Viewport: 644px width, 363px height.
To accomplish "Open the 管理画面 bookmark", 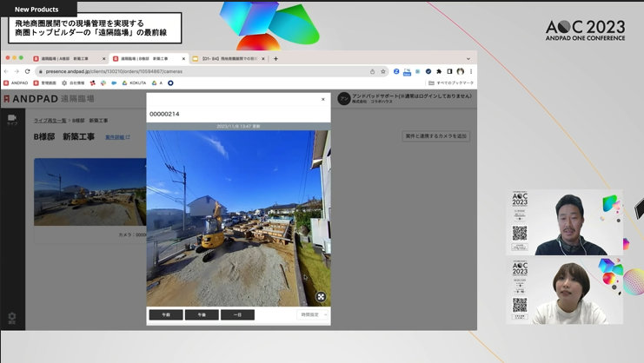I will click(x=45, y=82).
